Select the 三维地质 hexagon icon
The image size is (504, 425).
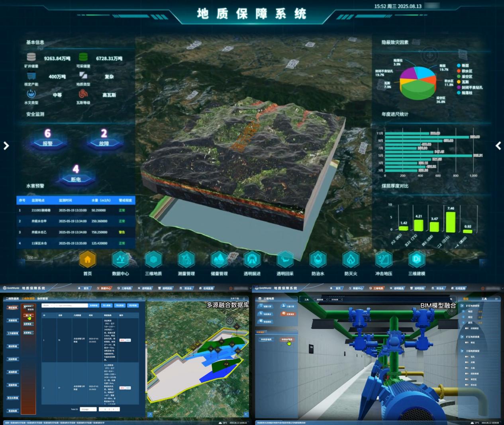(153, 260)
